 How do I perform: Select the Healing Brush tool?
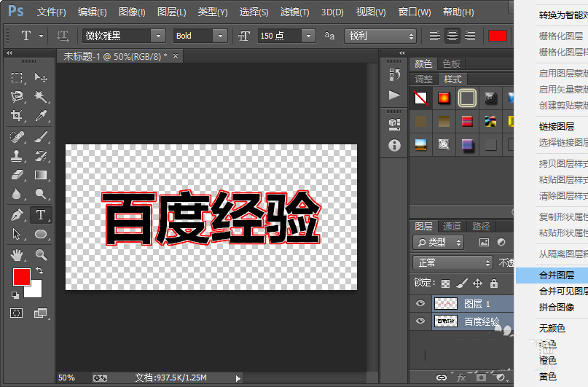point(17,137)
